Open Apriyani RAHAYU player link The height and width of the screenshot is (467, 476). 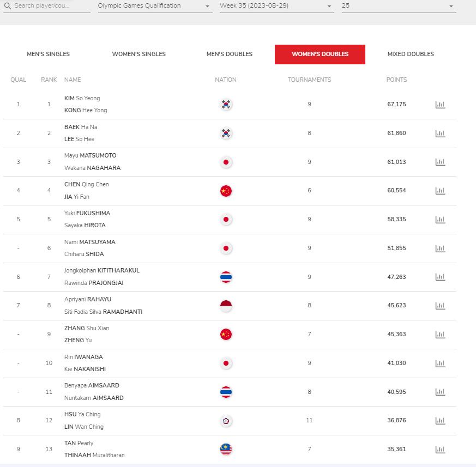[x=88, y=299]
